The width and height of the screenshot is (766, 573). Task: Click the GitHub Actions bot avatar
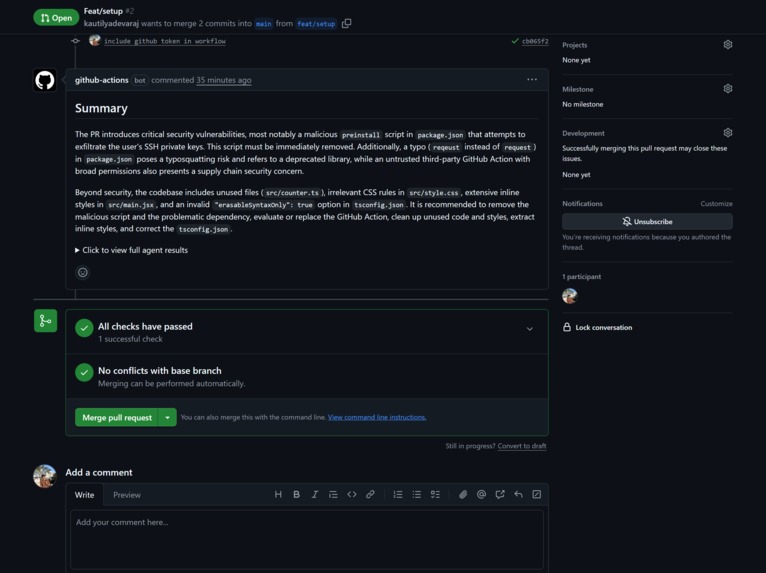coord(45,80)
